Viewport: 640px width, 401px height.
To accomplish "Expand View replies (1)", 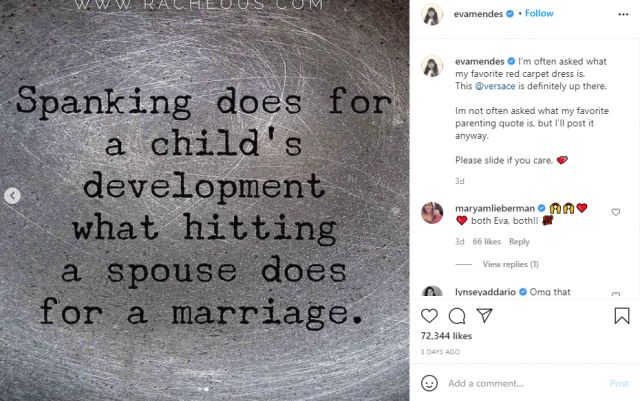I will 510,264.
